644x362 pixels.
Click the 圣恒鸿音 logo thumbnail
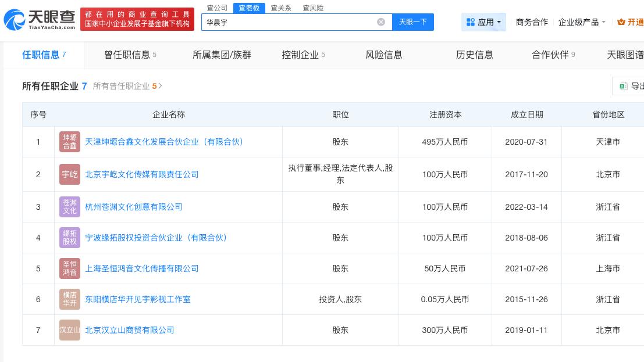tap(70, 268)
